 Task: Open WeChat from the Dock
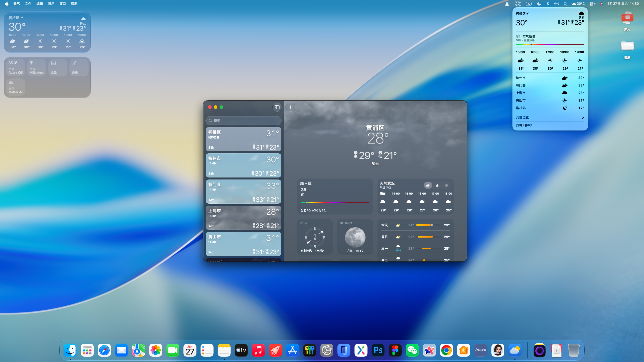pos(412,350)
